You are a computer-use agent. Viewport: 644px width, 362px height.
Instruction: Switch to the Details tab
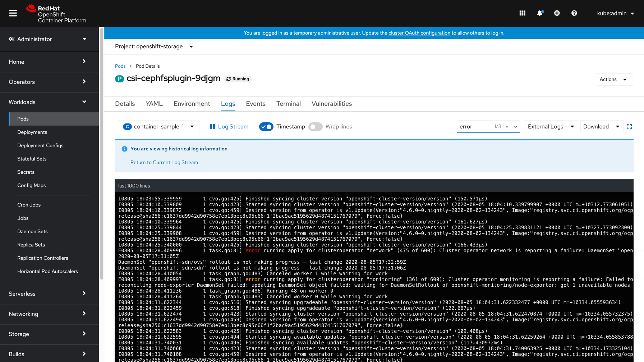coord(125,104)
